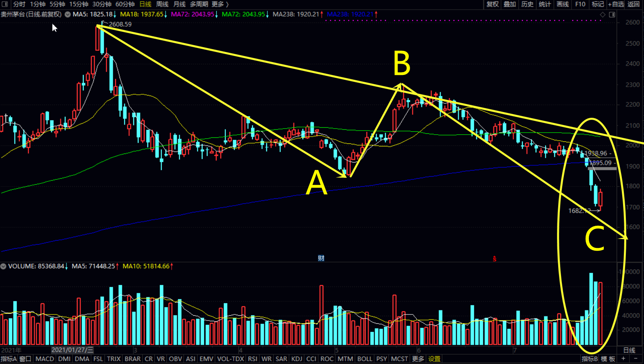Screen dimensions: 644x364
Task: Switch sub-chart indicator to RSI
Action: point(253,359)
